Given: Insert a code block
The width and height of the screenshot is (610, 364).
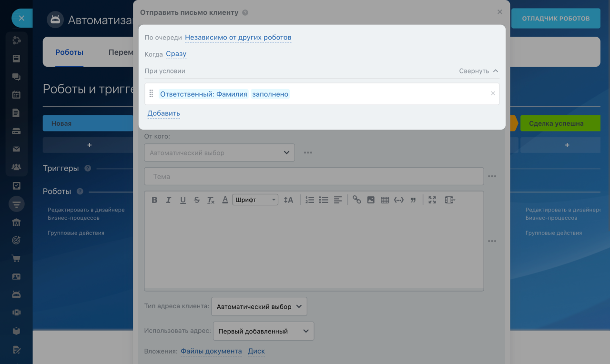Looking at the screenshot, I should [x=399, y=200].
